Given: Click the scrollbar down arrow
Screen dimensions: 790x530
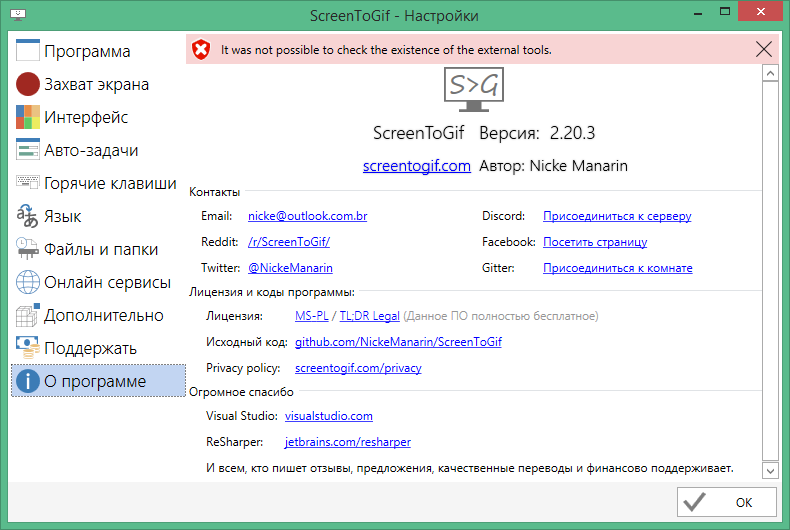Looking at the screenshot, I should tap(770, 471).
